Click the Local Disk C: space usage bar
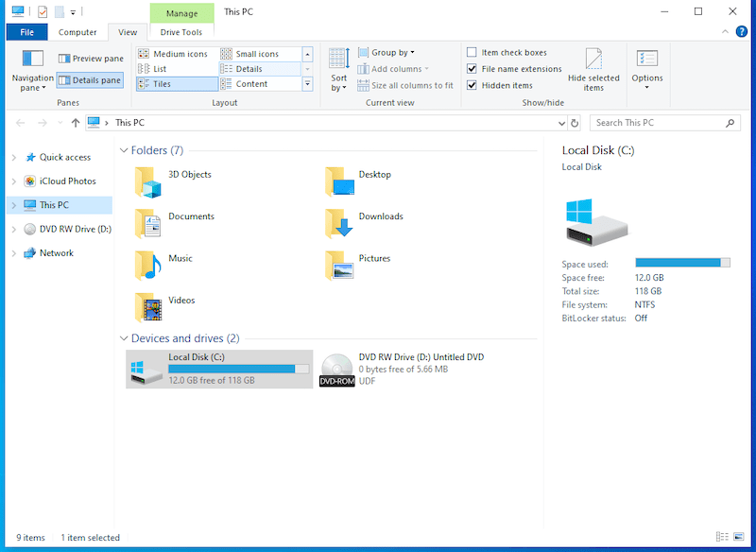The image size is (756, 552). 684,263
